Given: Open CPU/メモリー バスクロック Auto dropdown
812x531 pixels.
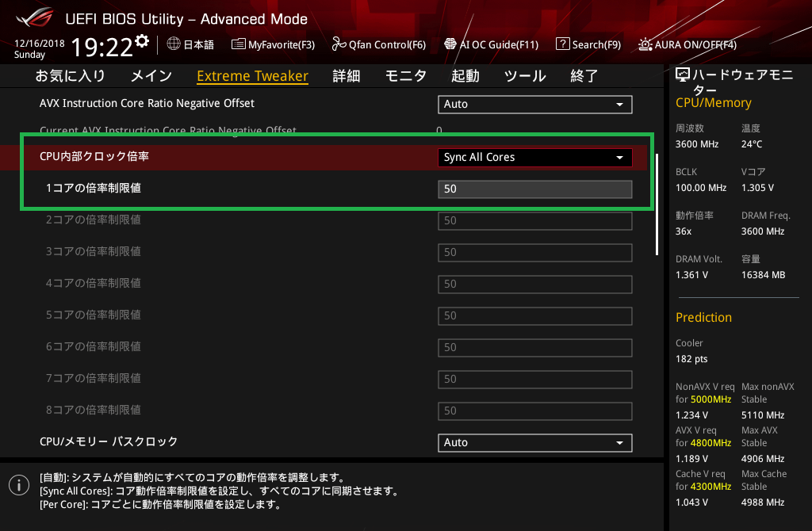Looking at the screenshot, I should click(x=534, y=442).
